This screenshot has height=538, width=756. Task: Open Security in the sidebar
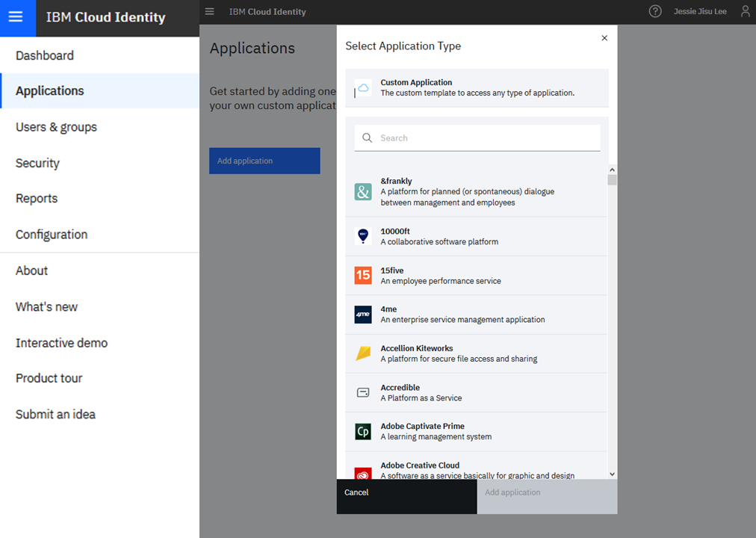[x=100, y=163]
